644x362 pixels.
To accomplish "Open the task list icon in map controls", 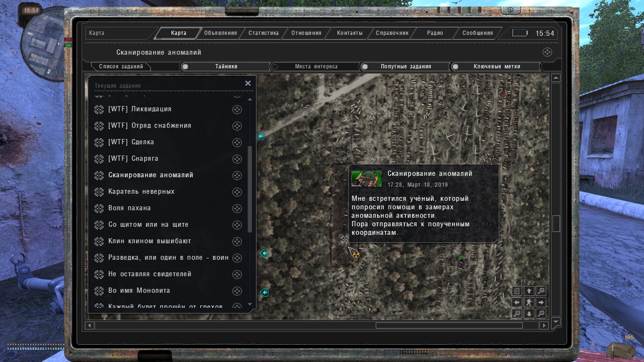I will pos(517,291).
